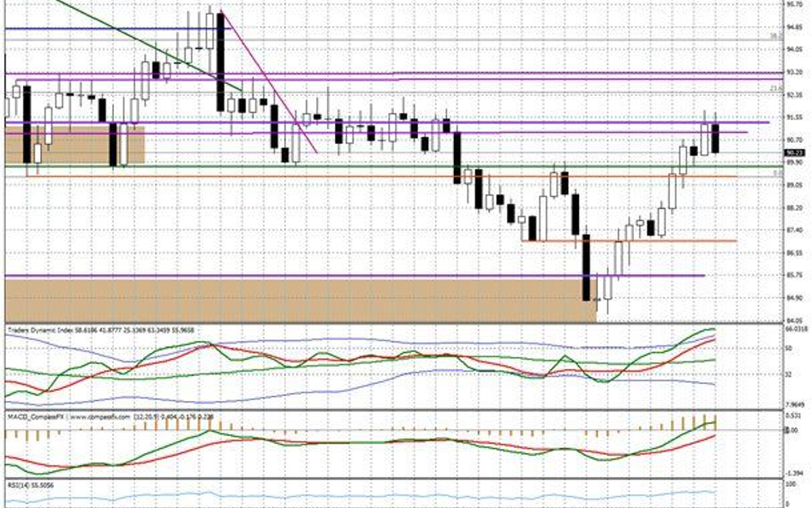The image size is (812, 508).
Task: Click the 89.05 price axis label
Action: 795,185
